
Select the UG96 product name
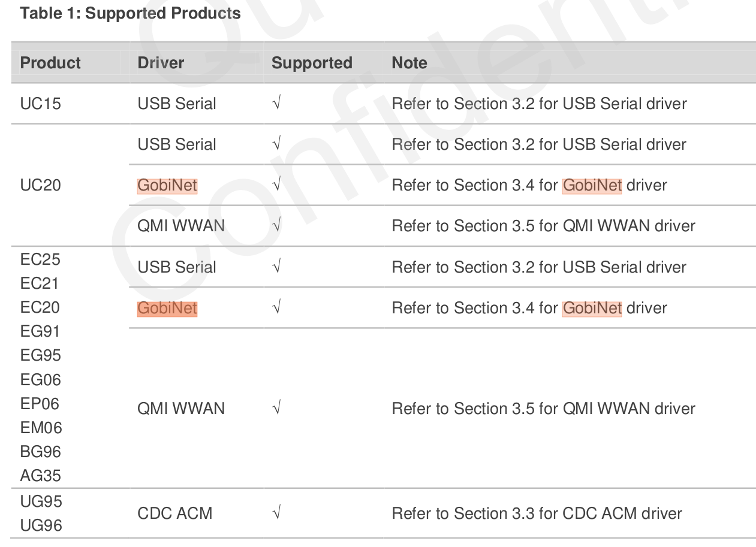[41, 525]
